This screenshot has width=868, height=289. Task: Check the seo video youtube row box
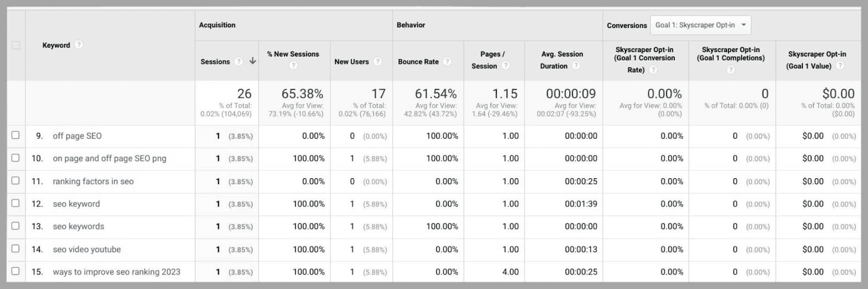pyautogui.click(x=16, y=249)
